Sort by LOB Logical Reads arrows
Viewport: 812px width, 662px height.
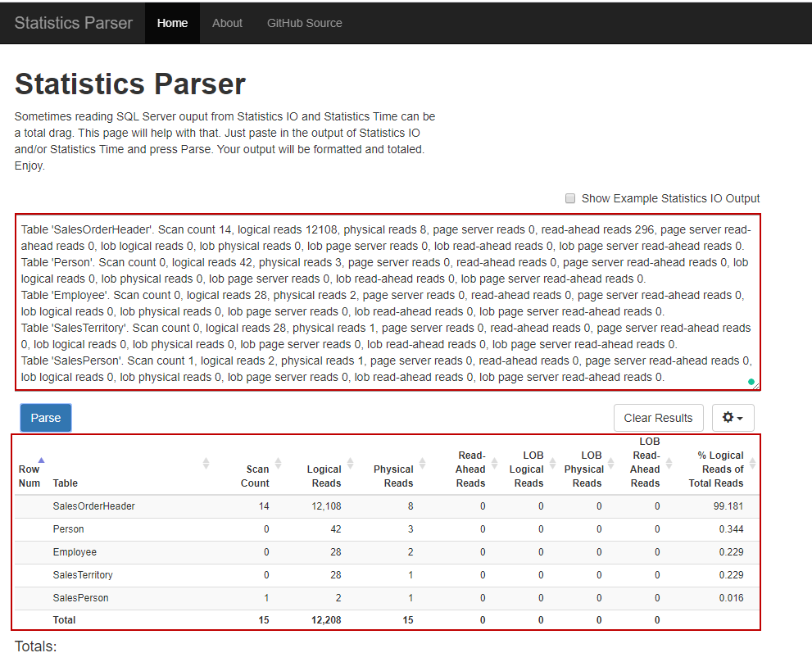(x=552, y=463)
